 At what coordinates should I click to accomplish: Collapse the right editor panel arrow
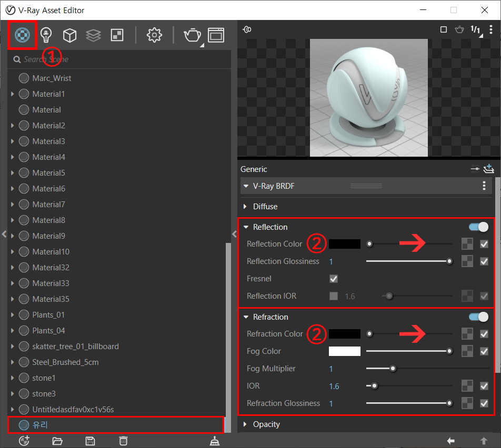click(234, 234)
